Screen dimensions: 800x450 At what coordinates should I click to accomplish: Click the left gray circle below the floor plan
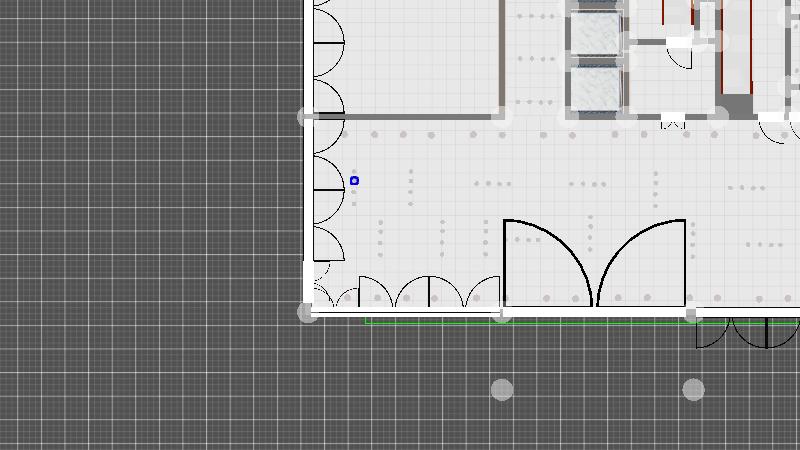pyautogui.click(x=502, y=389)
